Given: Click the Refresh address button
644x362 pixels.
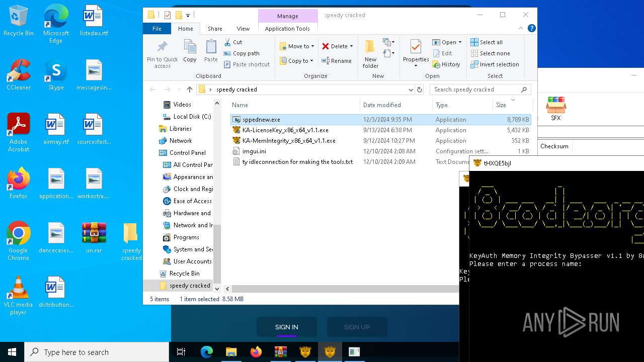Looking at the screenshot, I should point(420,89).
